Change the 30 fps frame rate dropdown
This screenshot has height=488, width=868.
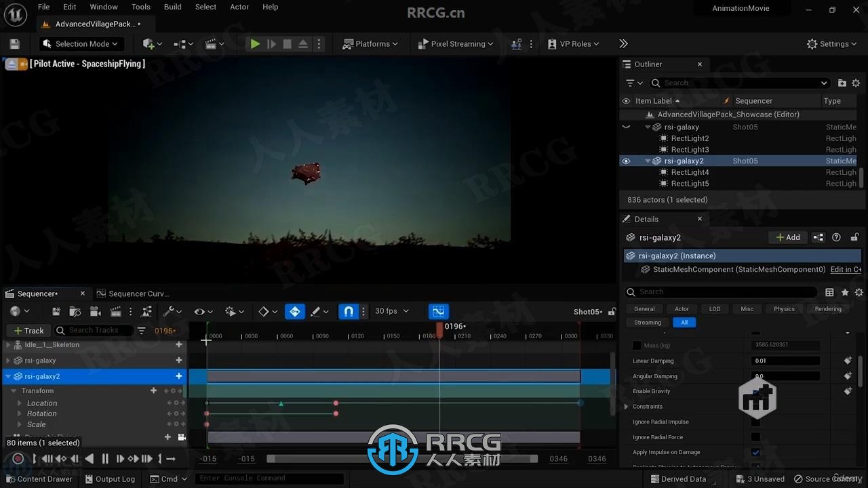(x=392, y=311)
